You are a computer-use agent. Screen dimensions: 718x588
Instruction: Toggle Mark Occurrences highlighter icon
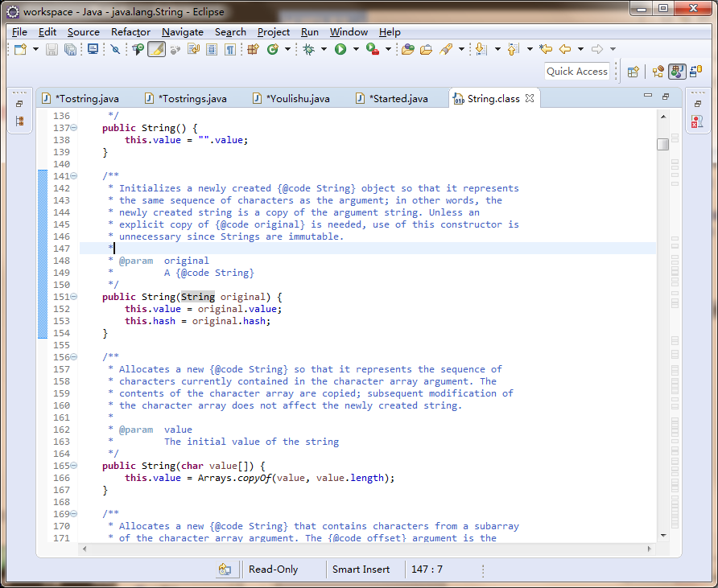[x=157, y=49]
